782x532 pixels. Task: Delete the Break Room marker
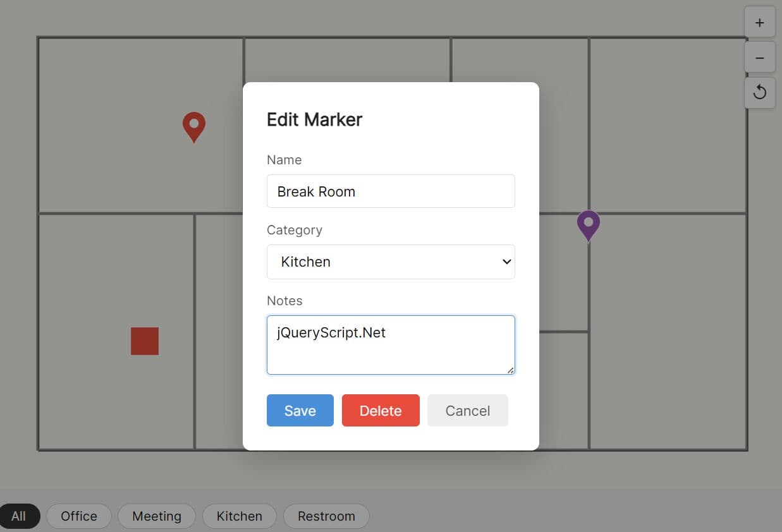(x=381, y=410)
